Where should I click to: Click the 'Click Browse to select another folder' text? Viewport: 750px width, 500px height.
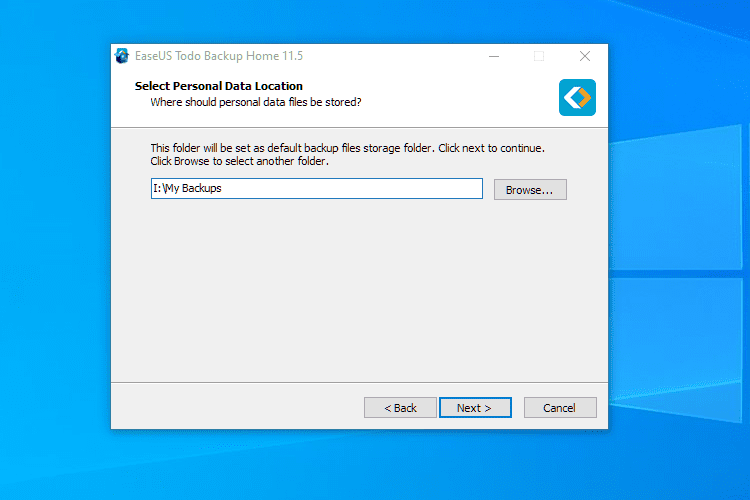tap(239, 161)
